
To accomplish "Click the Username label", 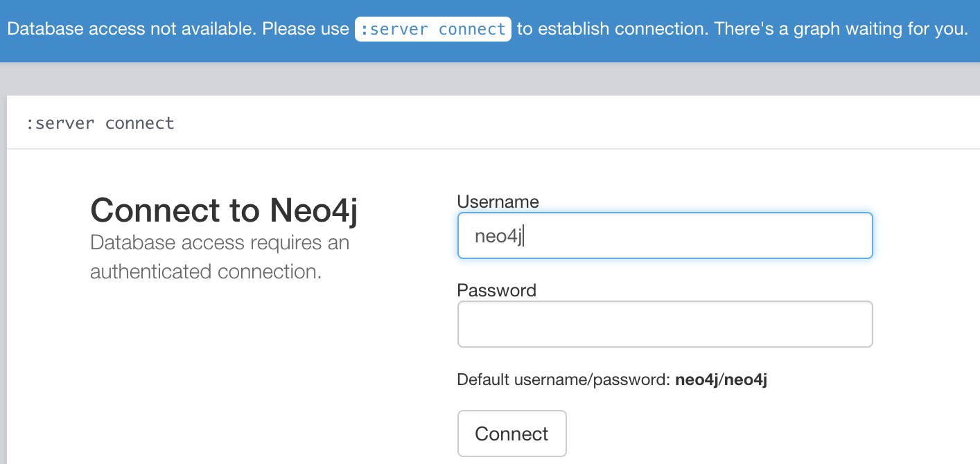I will (x=498, y=202).
